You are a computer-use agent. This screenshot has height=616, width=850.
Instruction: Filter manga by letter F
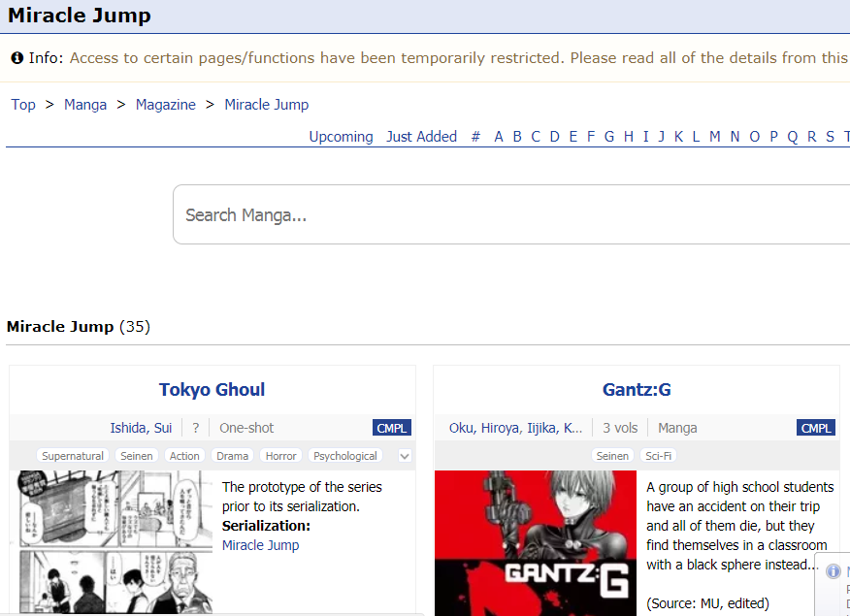(591, 137)
